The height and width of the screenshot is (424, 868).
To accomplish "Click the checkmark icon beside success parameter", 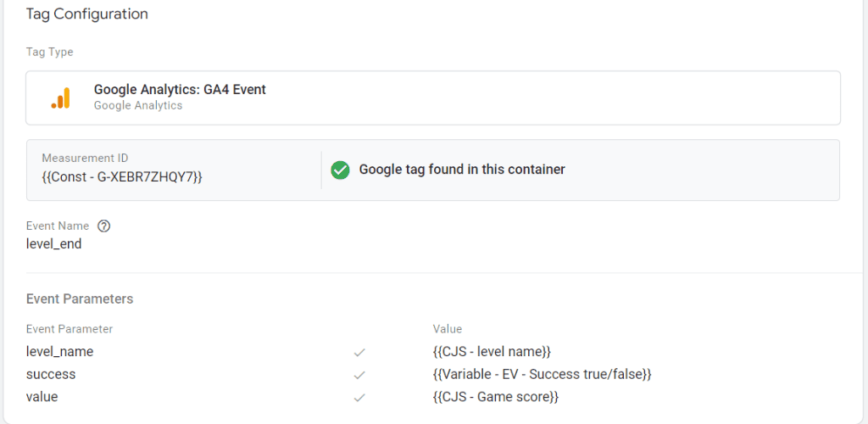I will [359, 375].
